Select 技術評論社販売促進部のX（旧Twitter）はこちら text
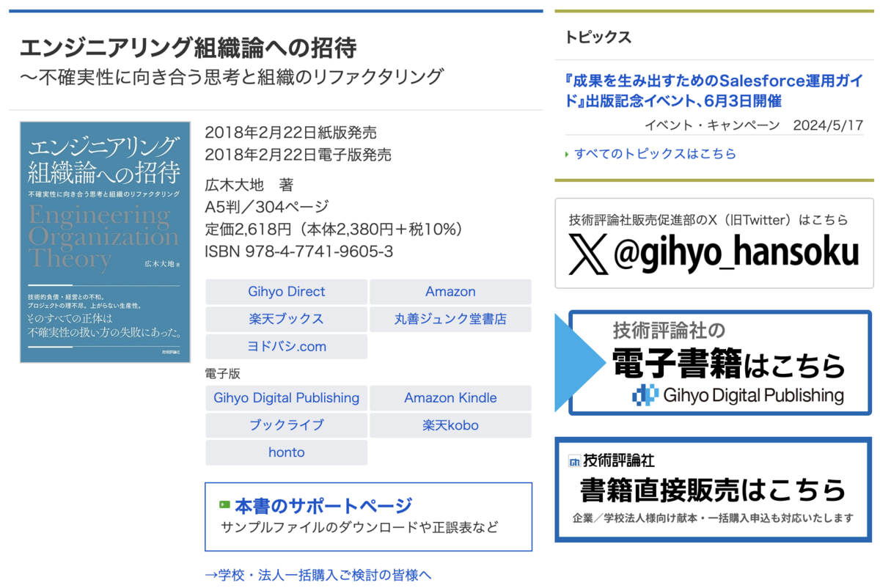 click(x=708, y=219)
